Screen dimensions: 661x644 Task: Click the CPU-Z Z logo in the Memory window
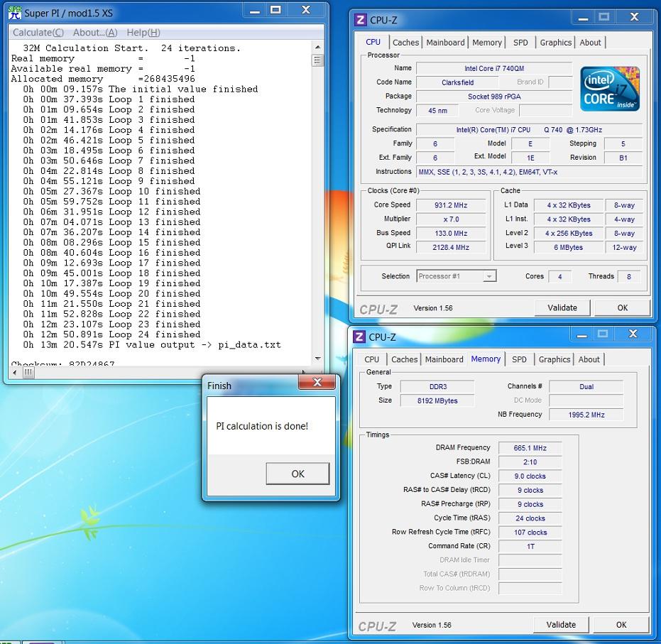pos(359,337)
